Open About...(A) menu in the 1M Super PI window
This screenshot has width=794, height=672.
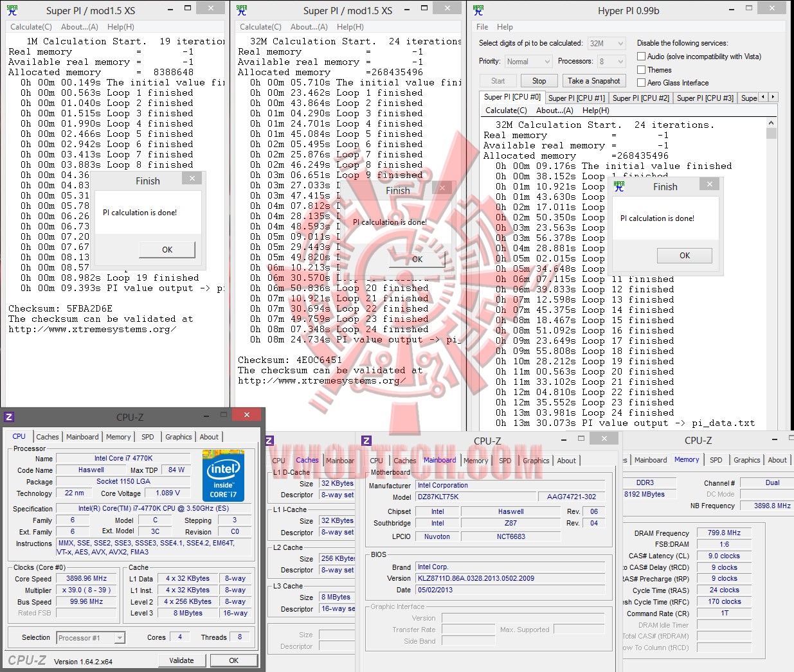pos(79,27)
